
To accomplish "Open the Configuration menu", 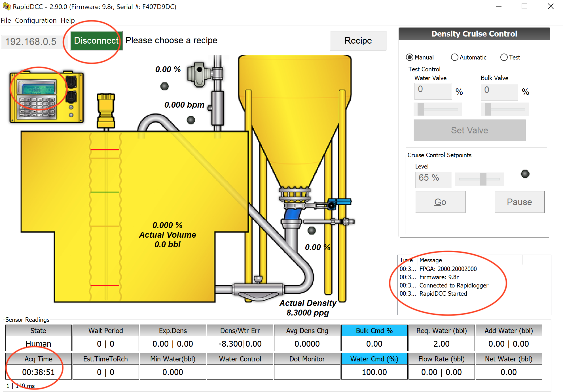I will coord(36,20).
